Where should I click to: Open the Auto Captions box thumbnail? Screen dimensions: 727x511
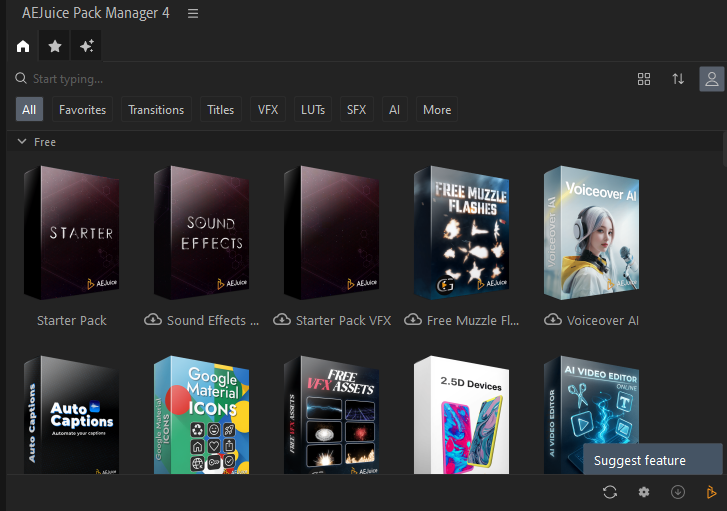[72, 415]
